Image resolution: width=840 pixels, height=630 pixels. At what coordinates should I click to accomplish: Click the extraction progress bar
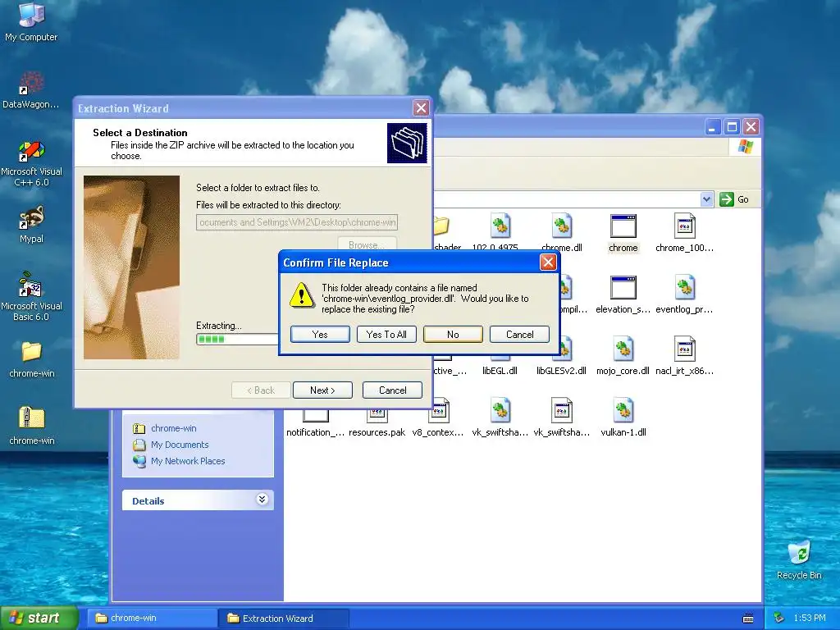237,339
